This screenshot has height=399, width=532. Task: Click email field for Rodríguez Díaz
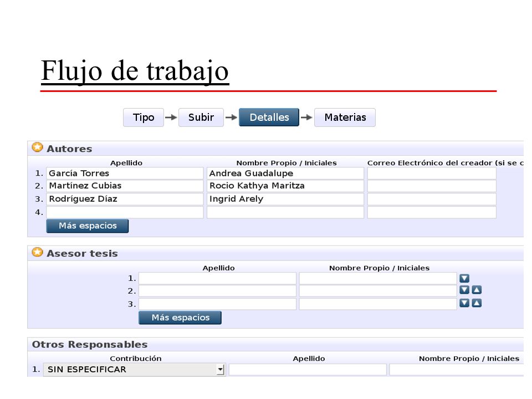[x=432, y=199]
